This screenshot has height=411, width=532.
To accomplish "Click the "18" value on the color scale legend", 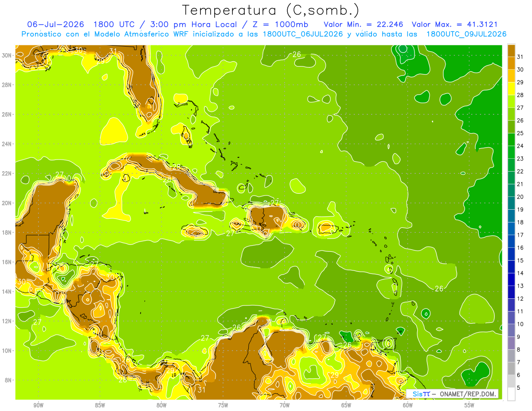I will 520,222.
